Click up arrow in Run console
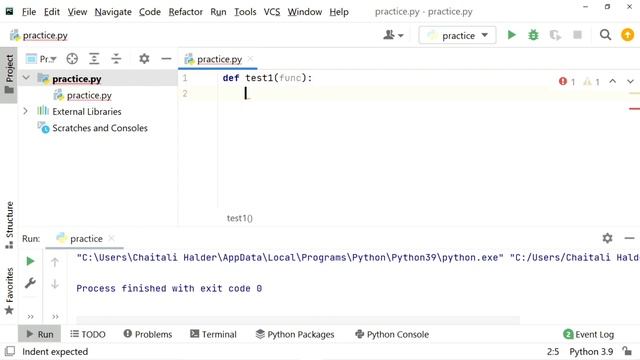640x360 pixels. point(55,262)
